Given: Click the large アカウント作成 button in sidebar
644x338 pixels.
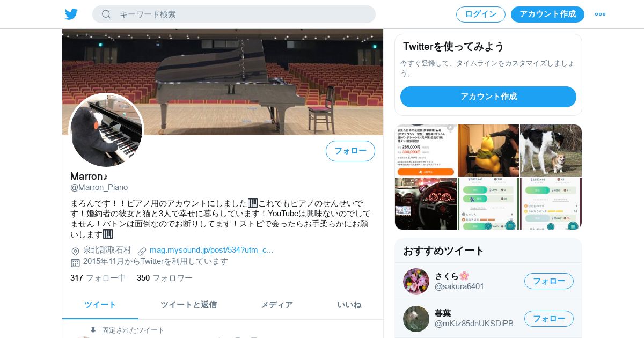Looking at the screenshot, I should 488,97.
